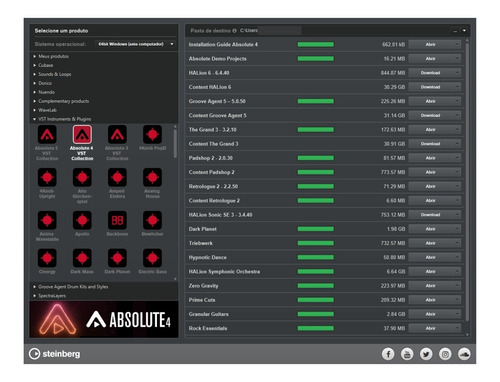The width and height of the screenshot is (500, 382).
Task: Expand the SpectraLayers category
Action: 35,296
